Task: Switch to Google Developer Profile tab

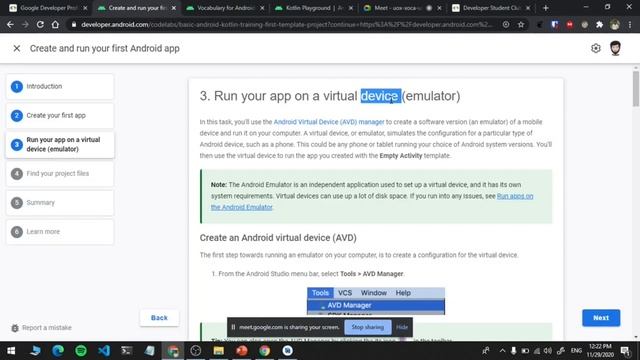Action: pyautogui.click(x=48, y=8)
